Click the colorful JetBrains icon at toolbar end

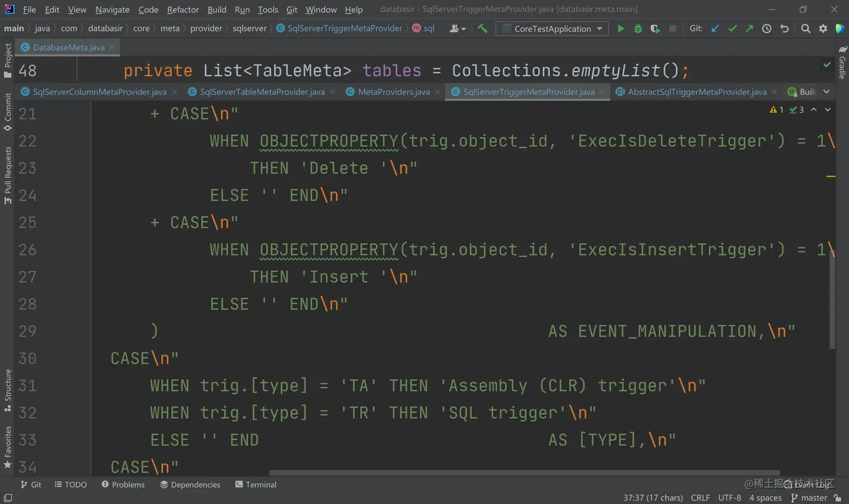pyautogui.click(x=840, y=28)
